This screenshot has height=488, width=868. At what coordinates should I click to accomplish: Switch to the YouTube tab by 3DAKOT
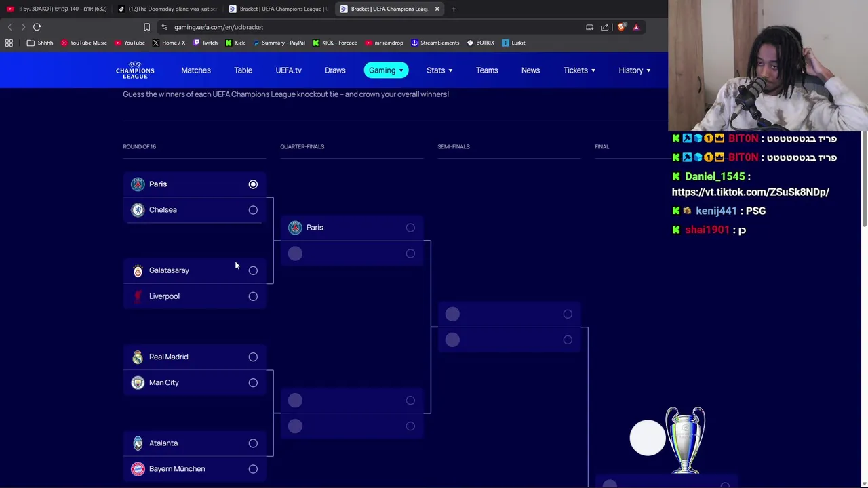(x=57, y=9)
